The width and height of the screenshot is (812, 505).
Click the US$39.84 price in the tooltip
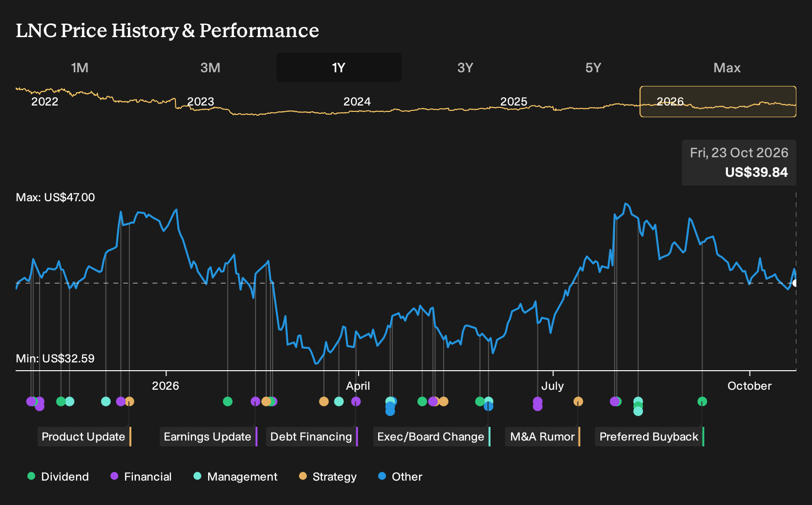click(756, 172)
